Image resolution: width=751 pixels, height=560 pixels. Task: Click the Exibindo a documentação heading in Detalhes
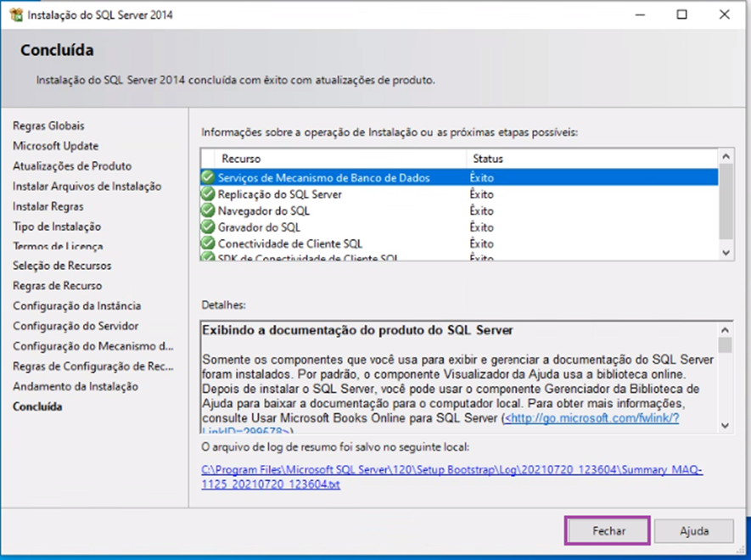click(x=357, y=330)
